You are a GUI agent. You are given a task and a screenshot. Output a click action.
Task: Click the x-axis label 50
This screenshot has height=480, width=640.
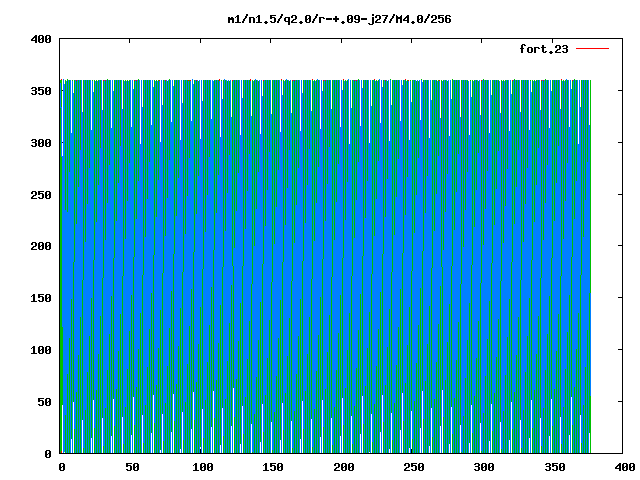pos(132,467)
